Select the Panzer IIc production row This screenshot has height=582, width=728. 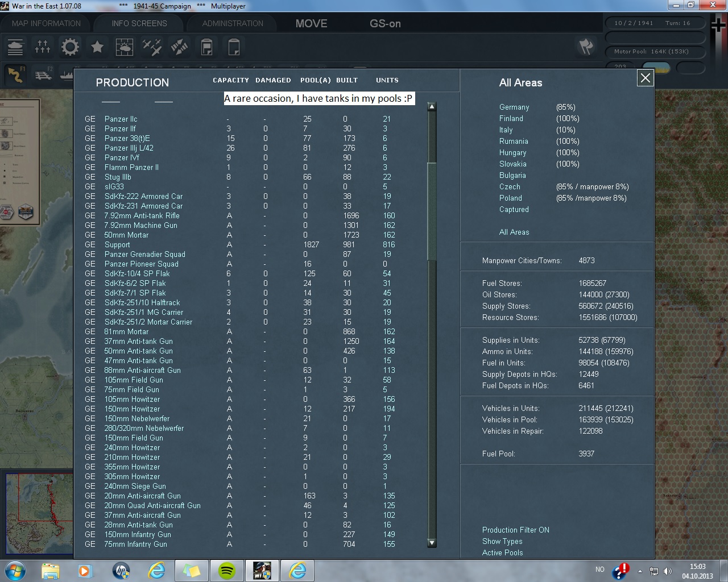click(x=239, y=119)
